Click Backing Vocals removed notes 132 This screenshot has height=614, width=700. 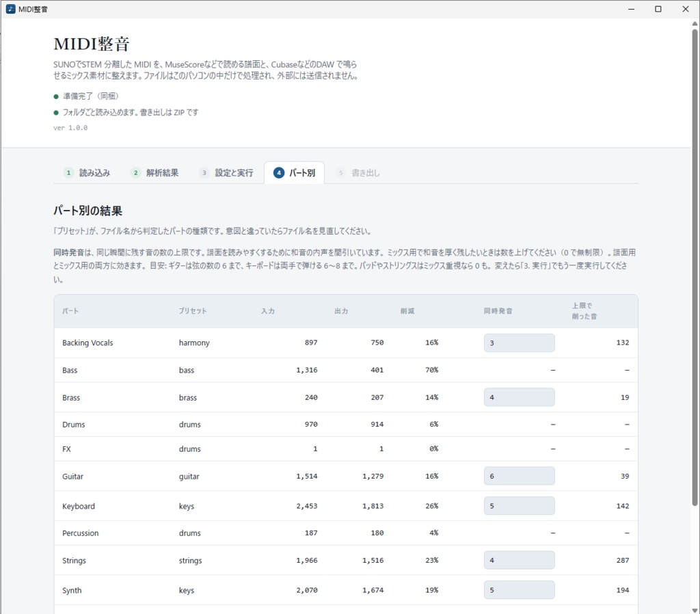click(x=623, y=343)
